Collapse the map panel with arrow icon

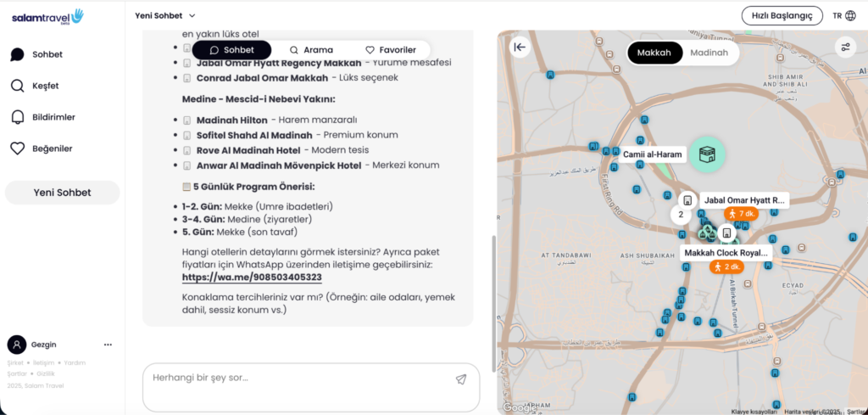(x=520, y=48)
